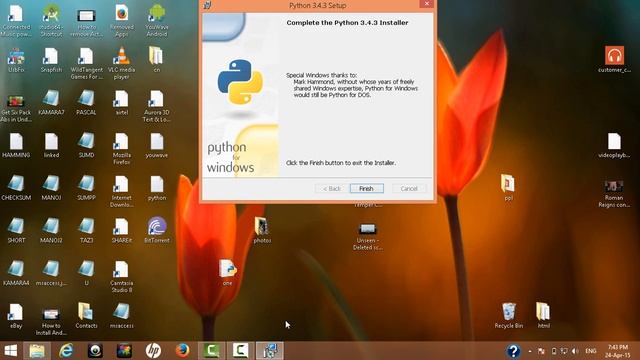Open Firefox from the taskbar
This screenshot has height=360, width=640.
(182, 351)
